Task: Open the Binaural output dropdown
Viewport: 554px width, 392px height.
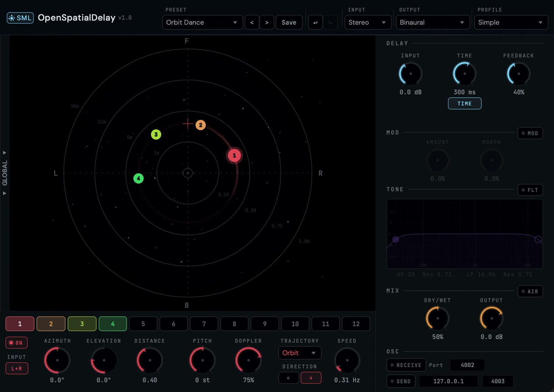Action: click(x=433, y=22)
